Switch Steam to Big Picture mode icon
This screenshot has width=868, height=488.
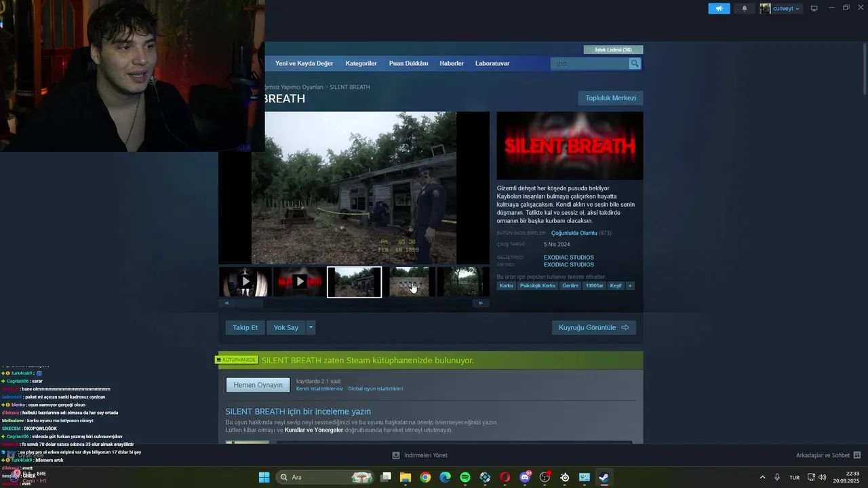point(814,8)
